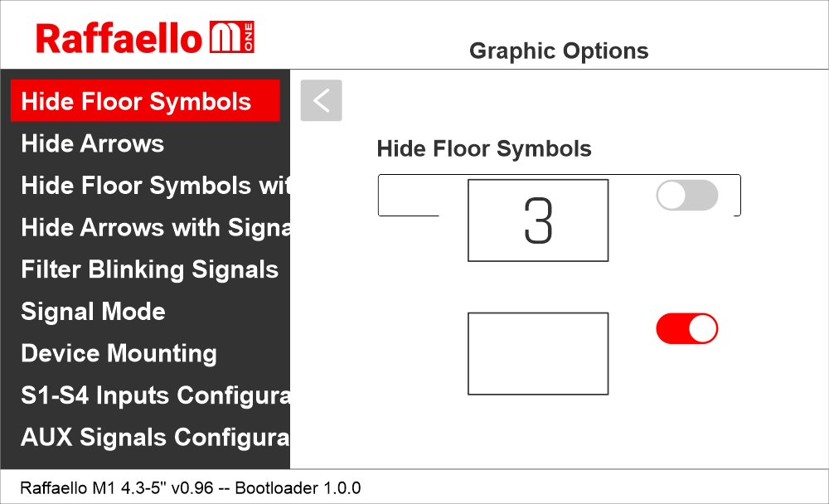Open the Signal Mode settings
This screenshot has width=829, height=504.
pyautogui.click(x=94, y=312)
